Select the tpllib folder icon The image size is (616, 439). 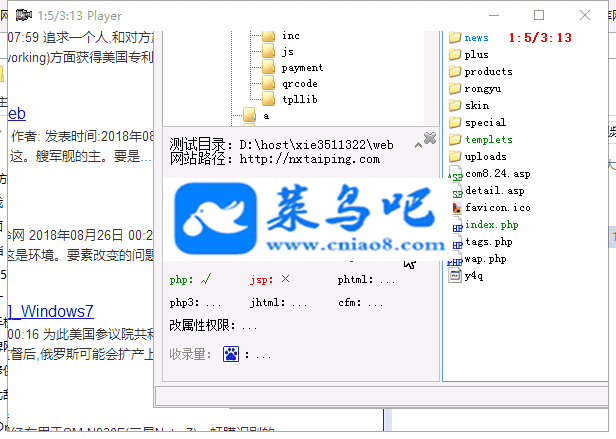[x=269, y=99]
